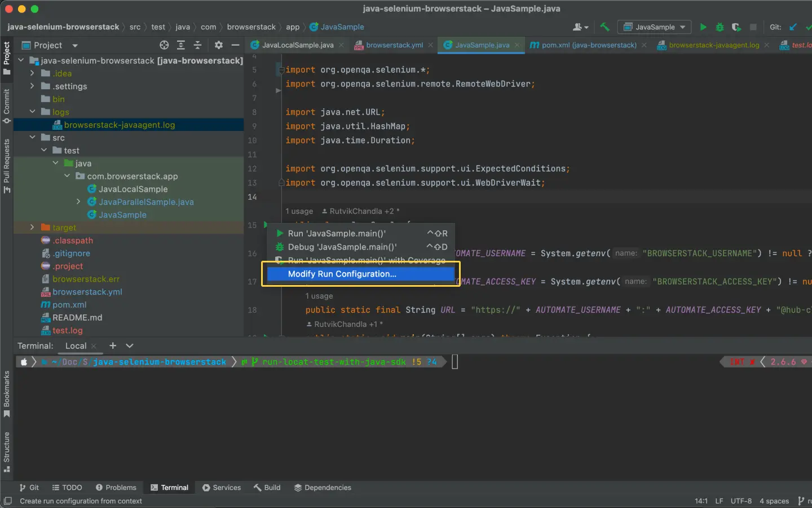Choose Debug 'JavaSample.main()' from context menu

point(342,247)
